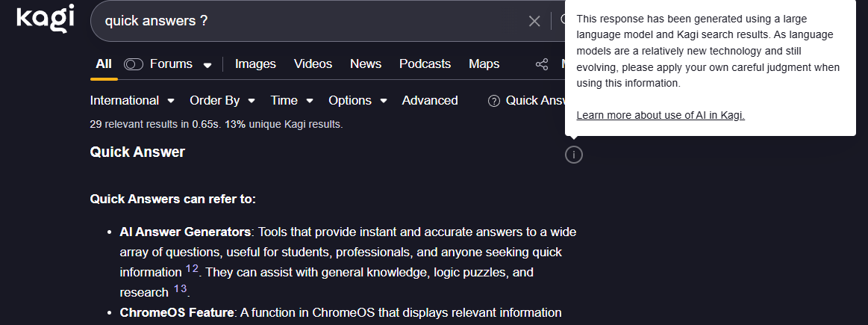Viewport: 868px width, 325px height.
Task: Click the Quick Answer info icon
Action: pos(573,155)
